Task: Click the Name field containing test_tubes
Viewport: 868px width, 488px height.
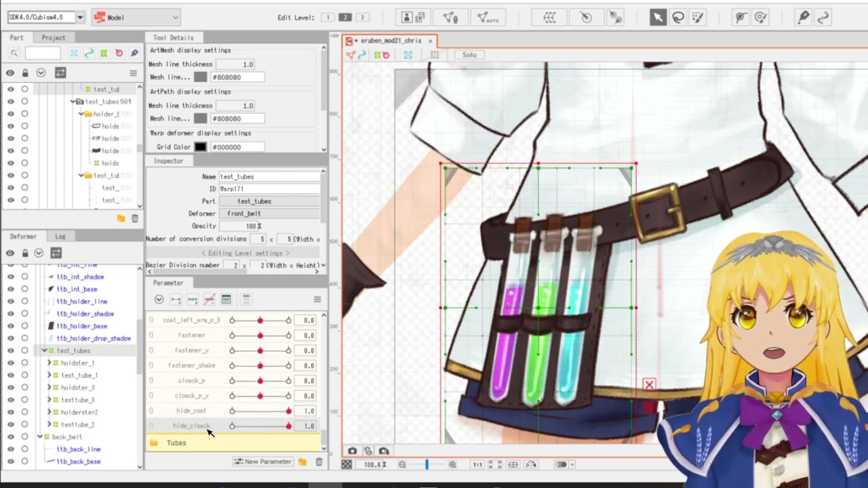Action: click(269, 177)
